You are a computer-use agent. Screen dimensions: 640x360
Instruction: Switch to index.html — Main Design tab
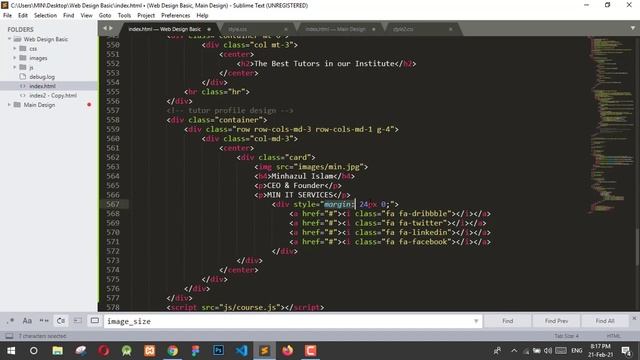[x=335, y=29]
